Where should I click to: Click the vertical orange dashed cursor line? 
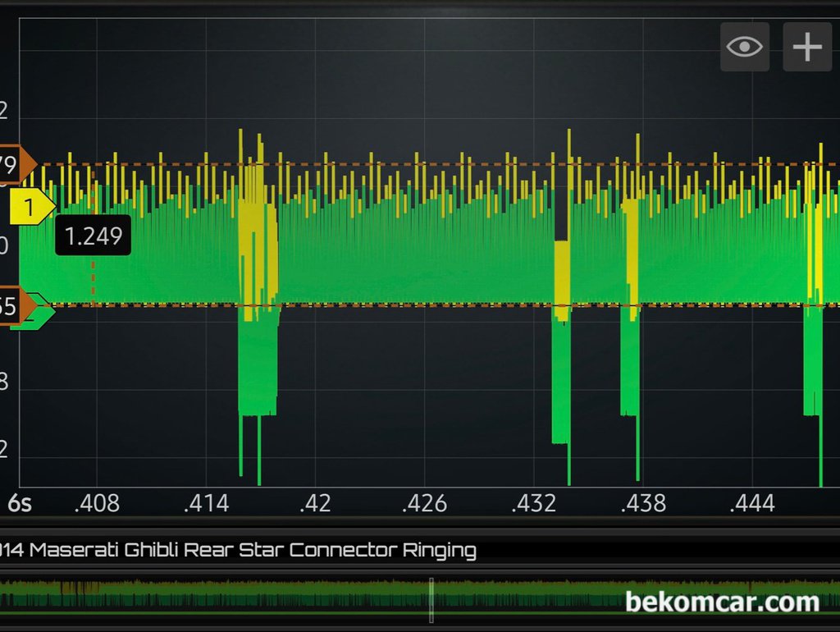(93, 279)
